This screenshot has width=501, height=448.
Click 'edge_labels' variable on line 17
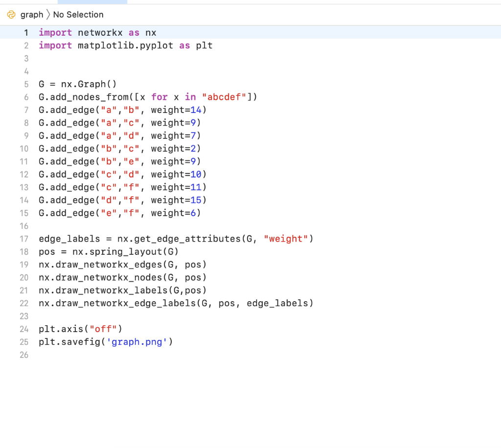69,239
